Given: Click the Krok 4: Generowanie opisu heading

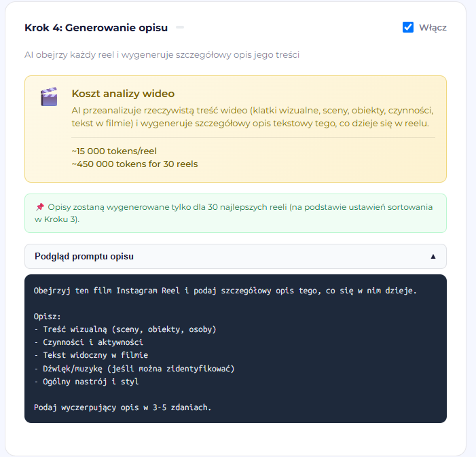Looking at the screenshot, I should 96,28.
